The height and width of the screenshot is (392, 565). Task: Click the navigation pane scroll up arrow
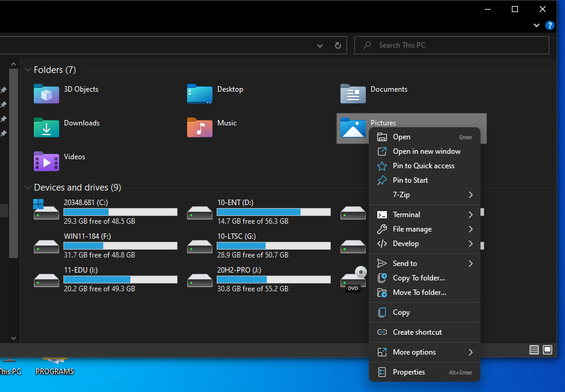point(13,65)
